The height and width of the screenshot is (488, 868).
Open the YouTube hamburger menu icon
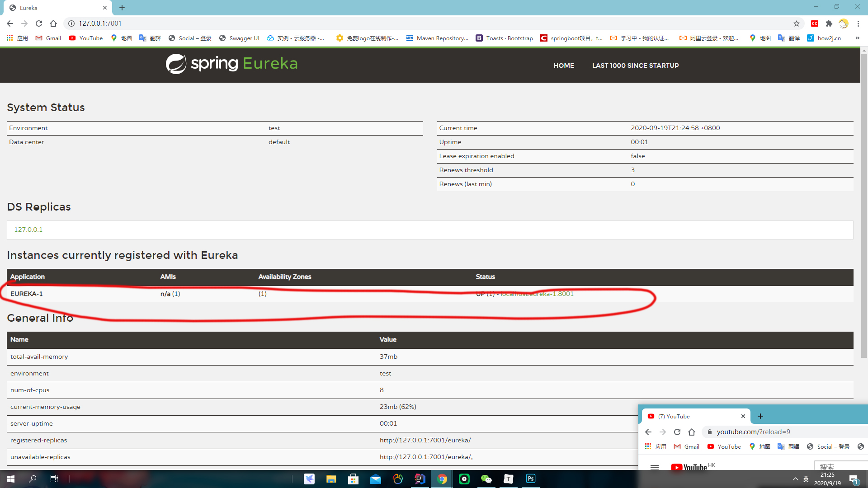tap(654, 467)
